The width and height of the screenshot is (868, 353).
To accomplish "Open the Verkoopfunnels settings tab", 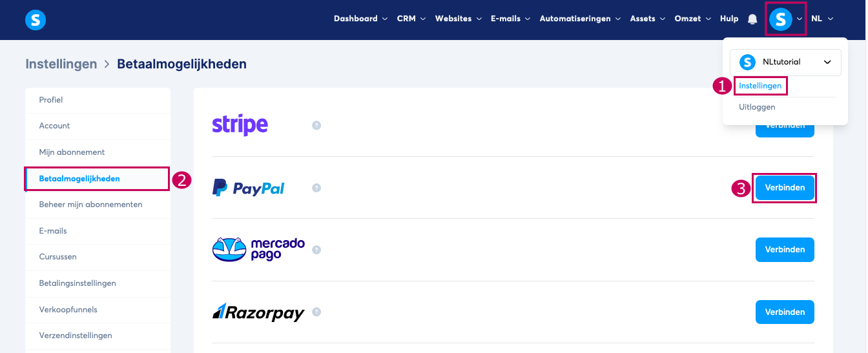I will (98, 310).
